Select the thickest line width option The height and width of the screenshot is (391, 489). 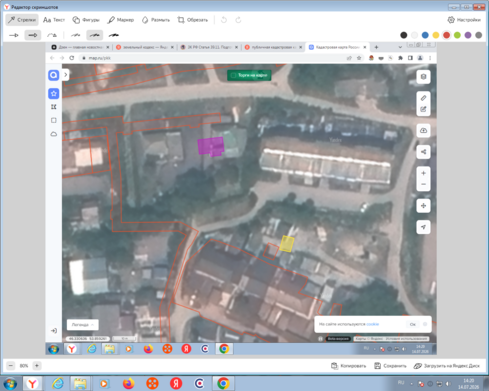[x=114, y=35]
